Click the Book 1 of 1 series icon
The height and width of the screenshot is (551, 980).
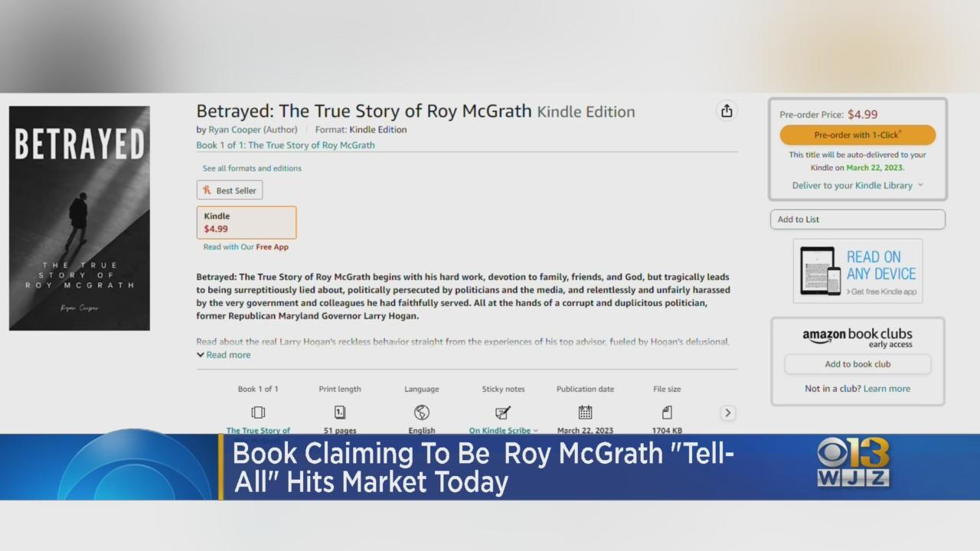[258, 412]
